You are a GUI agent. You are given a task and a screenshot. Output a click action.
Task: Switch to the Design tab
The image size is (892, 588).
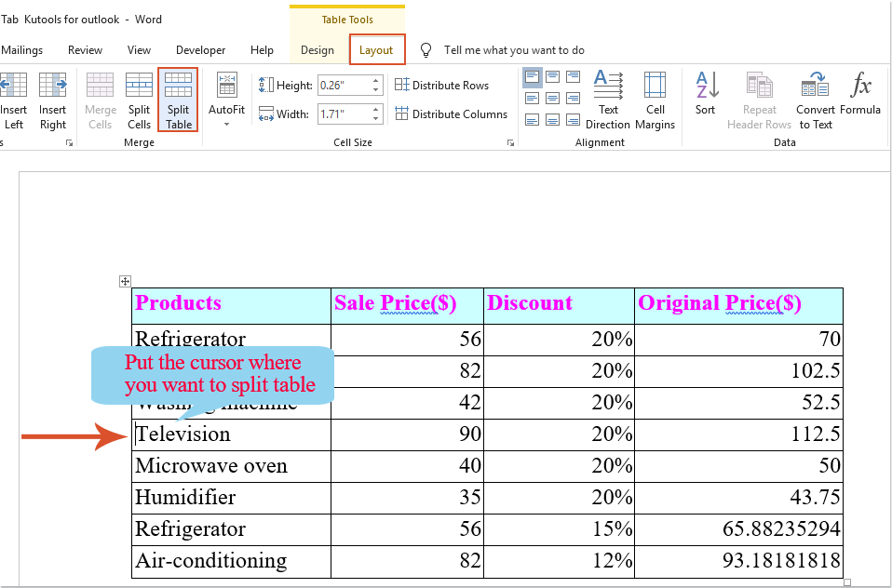tap(317, 50)
